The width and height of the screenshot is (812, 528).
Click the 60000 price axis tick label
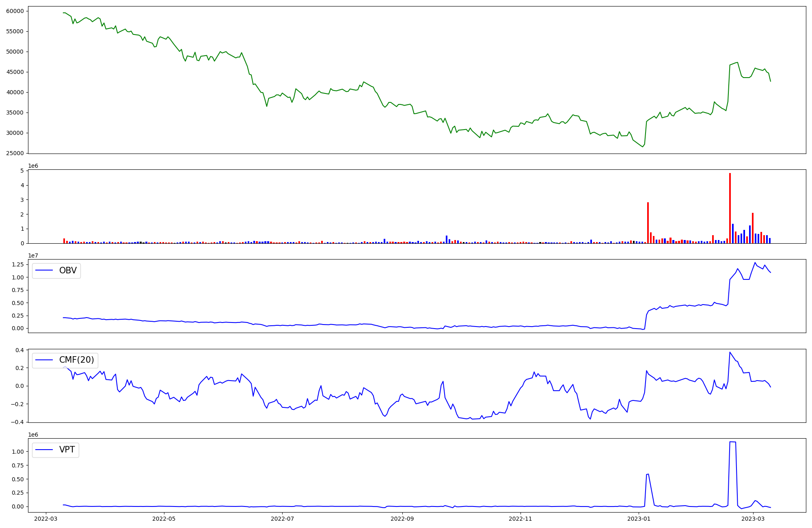15,11
